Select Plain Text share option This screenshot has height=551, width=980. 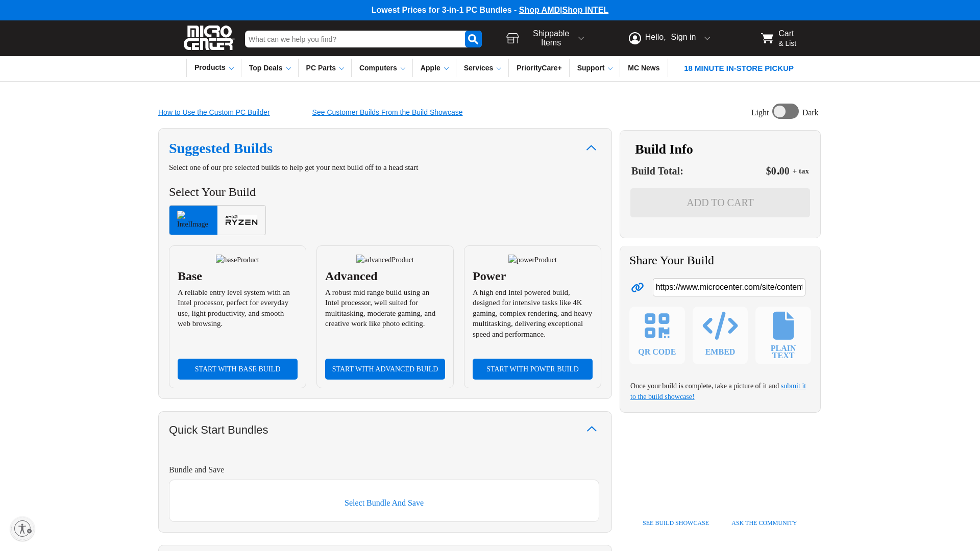[x=783, y=335]
